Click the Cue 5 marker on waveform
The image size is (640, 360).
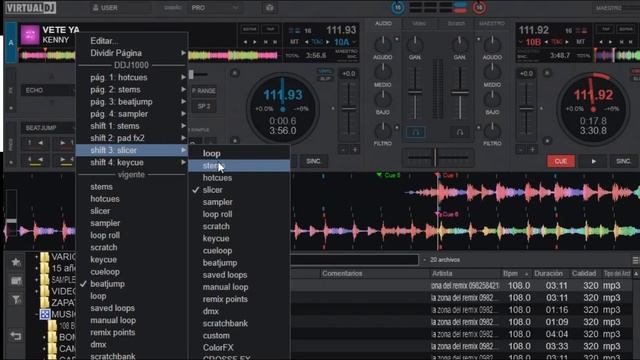click(388, 176)
